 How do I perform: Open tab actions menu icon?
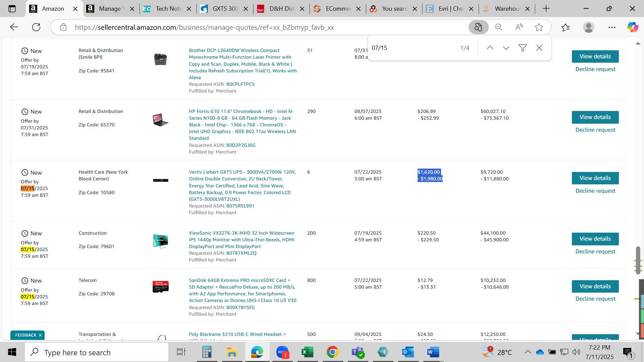(12, 9)
